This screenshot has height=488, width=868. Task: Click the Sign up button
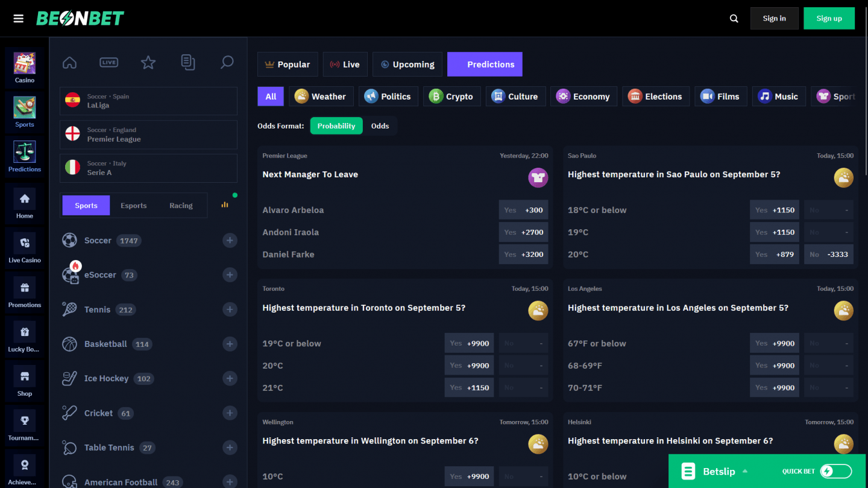pos(829,18)
